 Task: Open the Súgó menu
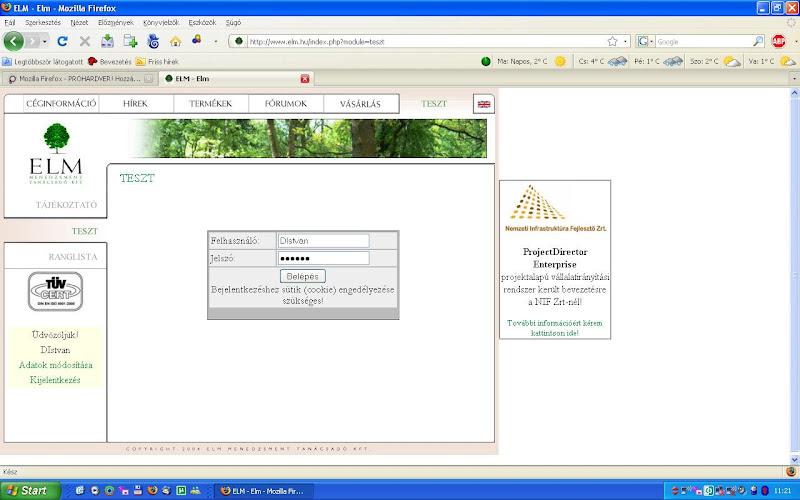point(233,22)
